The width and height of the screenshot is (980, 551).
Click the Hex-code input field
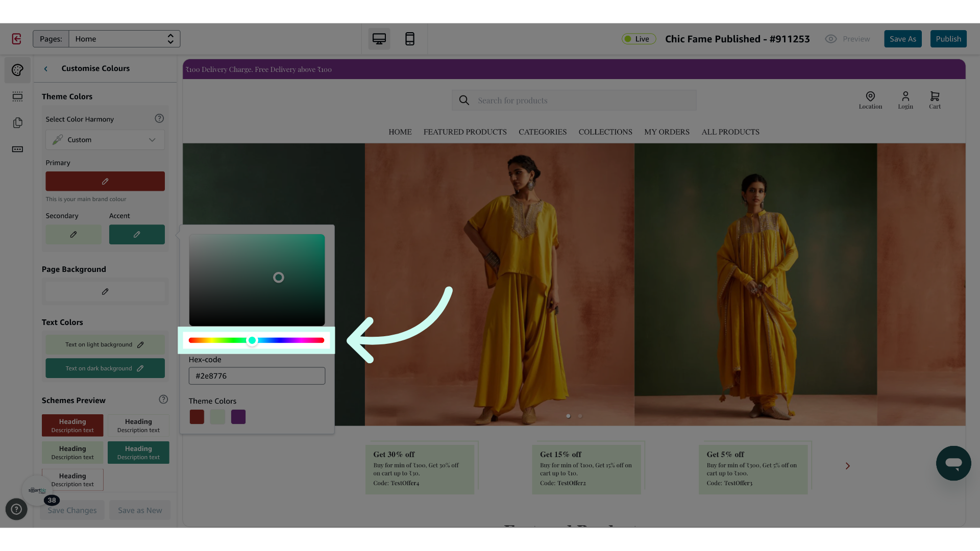(x=257, y=376)
